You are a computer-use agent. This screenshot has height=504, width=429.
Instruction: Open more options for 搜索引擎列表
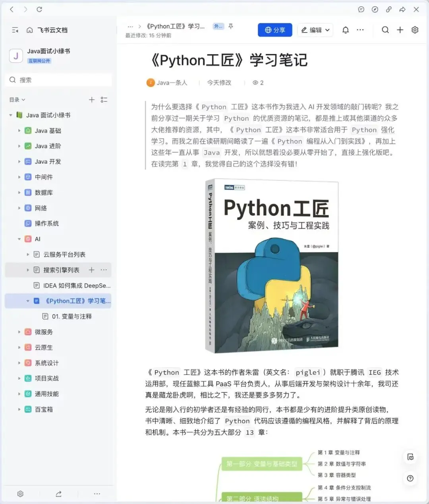[104, 270]
